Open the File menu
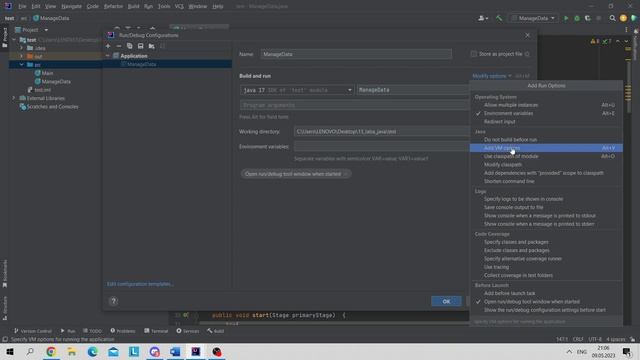This screenshot has width=640, height=360. click(22, 7)
